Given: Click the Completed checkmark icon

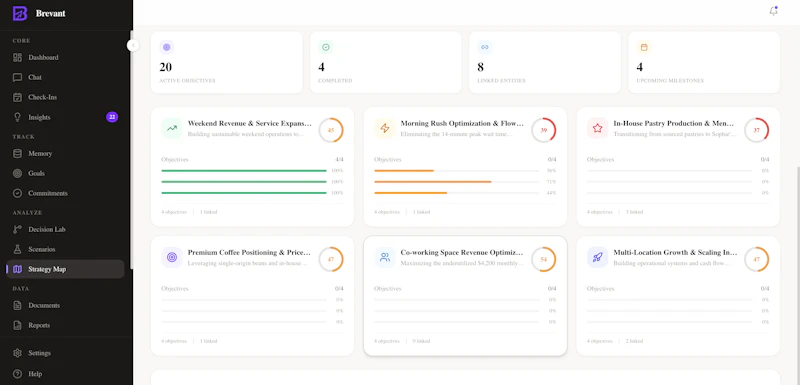Looking at the screenshot, I should click(326, 47).
